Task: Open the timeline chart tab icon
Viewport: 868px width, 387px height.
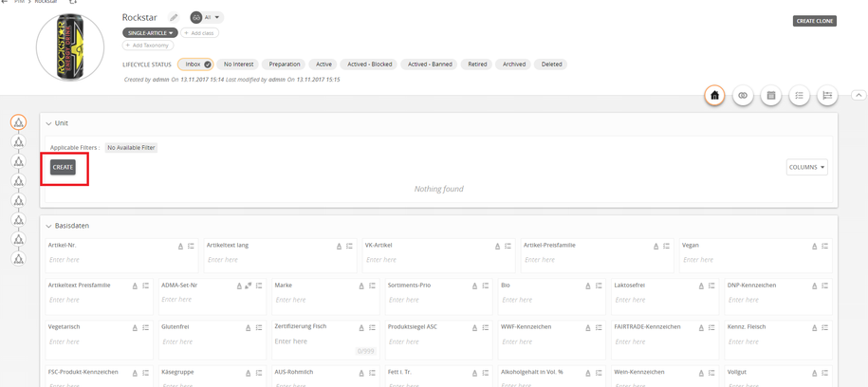Action: pos(827,95)
